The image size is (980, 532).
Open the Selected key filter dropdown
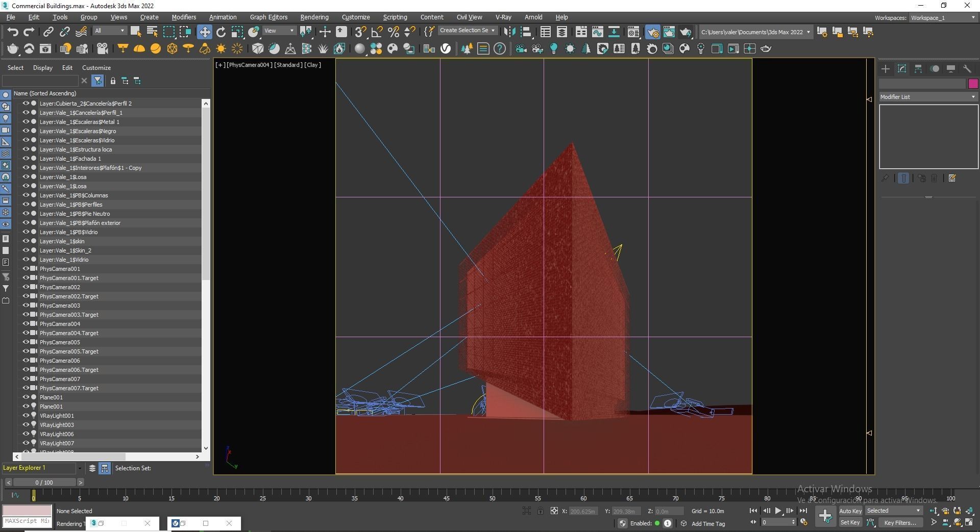(894, 511)
